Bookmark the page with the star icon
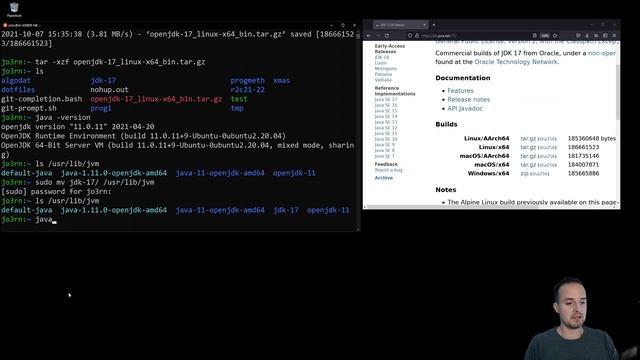Screen dimensions: 640x360 [555, 36]
